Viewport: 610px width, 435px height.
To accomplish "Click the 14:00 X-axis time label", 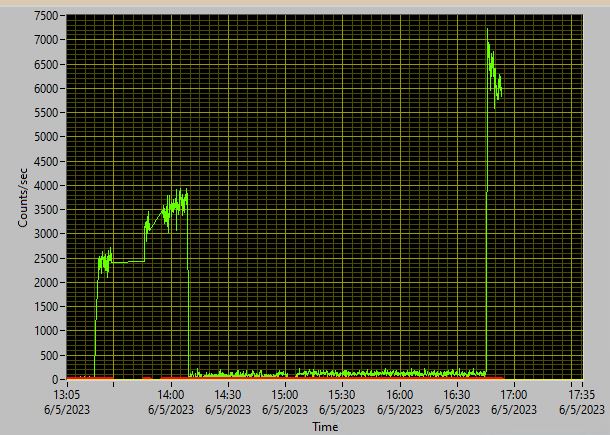I will [170, 395].
